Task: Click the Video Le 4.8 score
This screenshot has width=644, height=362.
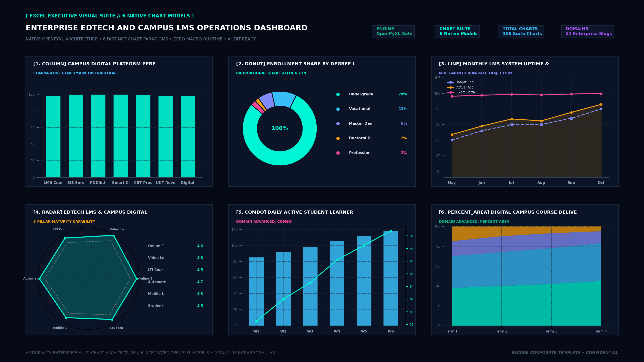Action: pyautogui.click(x=200, y=258)
